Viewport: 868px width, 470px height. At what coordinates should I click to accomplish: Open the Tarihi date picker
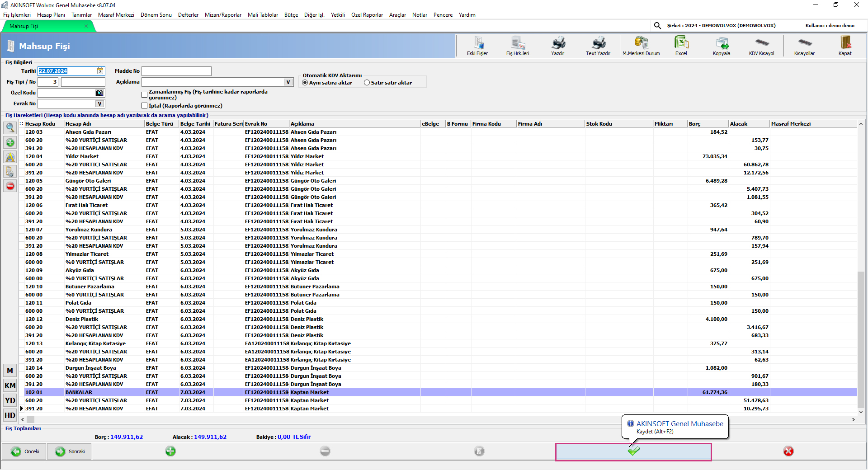click(100, 71)
